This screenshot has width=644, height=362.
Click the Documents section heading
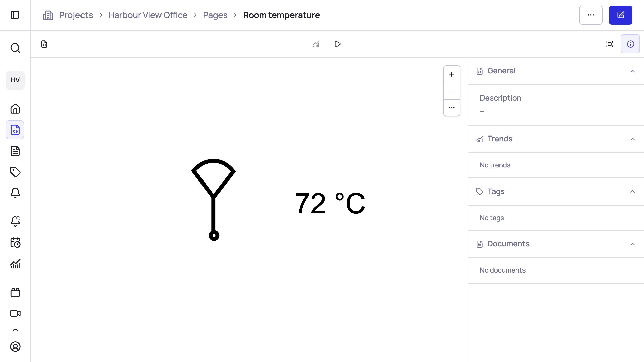(508, 244)
